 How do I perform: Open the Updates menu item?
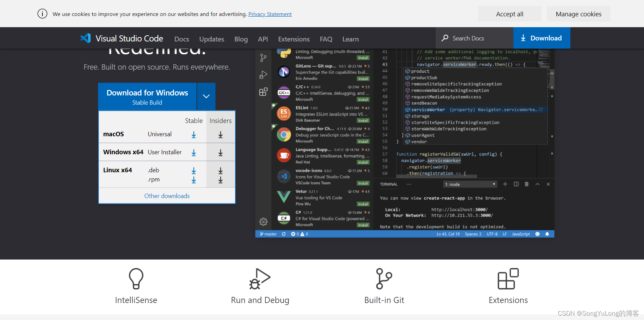pos(212,39)
